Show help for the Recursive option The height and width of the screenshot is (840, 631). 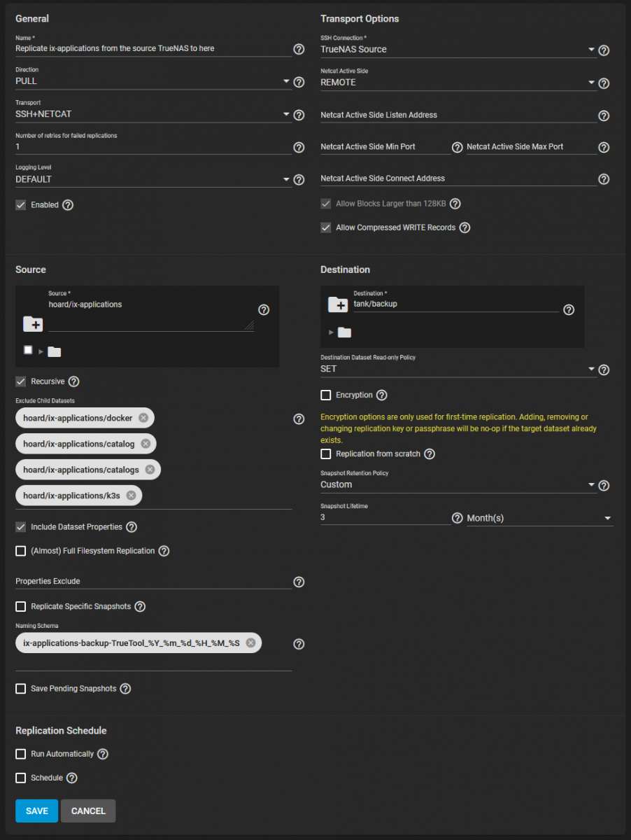click(73, 381)
